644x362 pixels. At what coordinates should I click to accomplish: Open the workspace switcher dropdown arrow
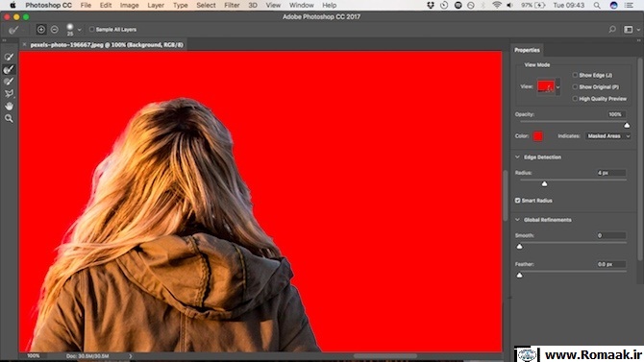click(x=638, y=30)
